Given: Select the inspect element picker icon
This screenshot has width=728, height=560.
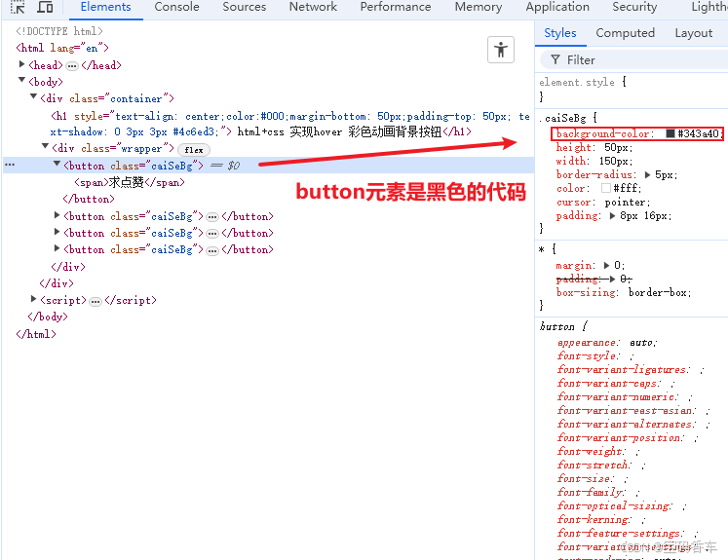Looking at the screenshot, I should [x=18, y=7].
